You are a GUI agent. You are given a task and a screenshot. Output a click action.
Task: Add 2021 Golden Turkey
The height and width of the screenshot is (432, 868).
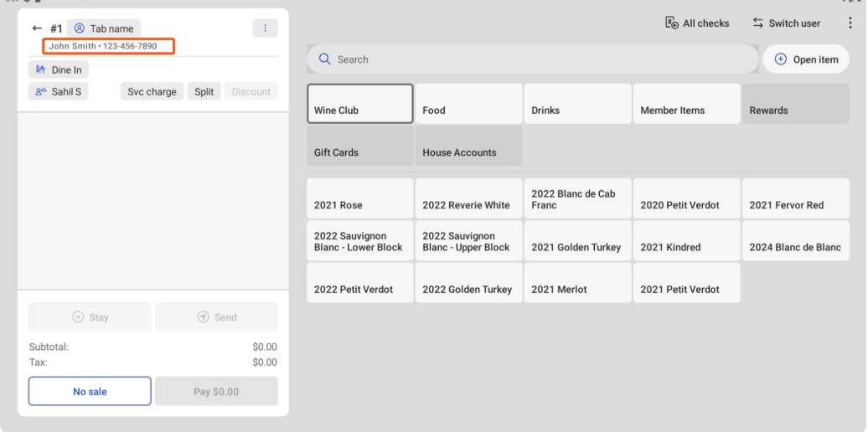(x=578, y=240)
